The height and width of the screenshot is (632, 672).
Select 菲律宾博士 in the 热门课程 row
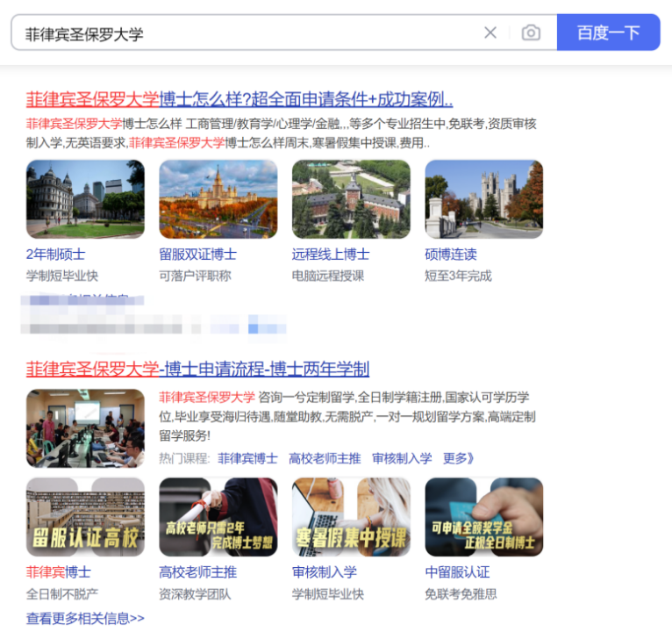point(247,459)
